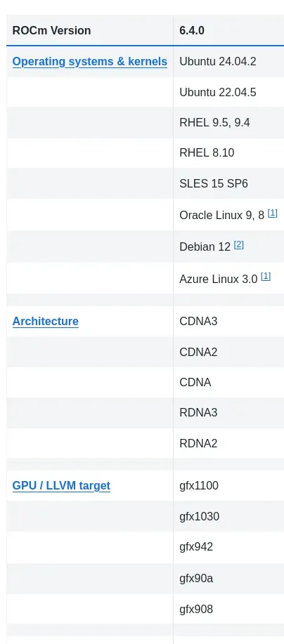Open the Architecture link
The height and width of the screenshot is (644, 284).
click(x=45, y=321)
